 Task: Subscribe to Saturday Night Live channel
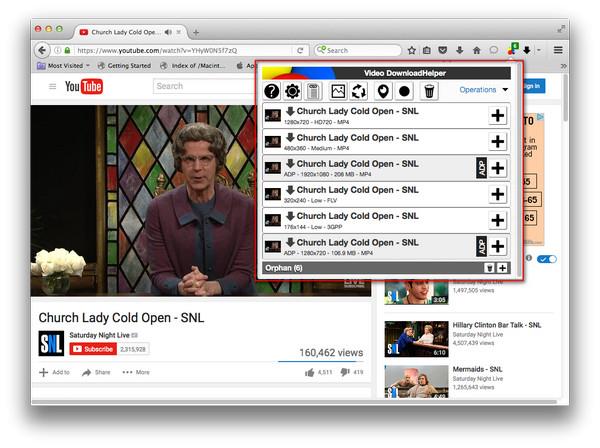click(92, 349)
